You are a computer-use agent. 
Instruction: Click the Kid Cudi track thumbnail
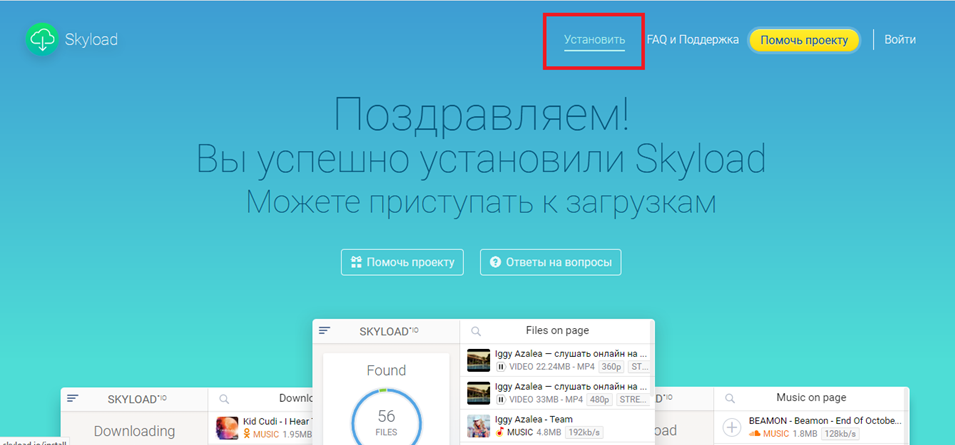coord(227,427)
